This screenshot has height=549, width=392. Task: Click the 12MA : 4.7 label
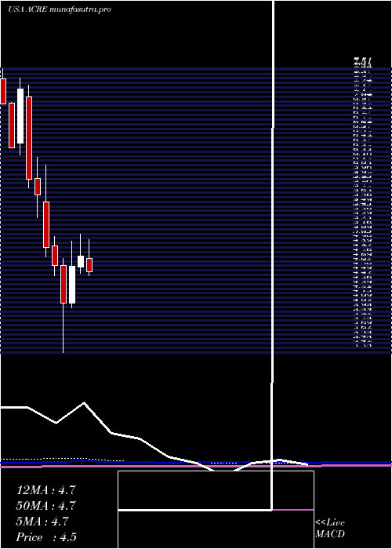45,490
